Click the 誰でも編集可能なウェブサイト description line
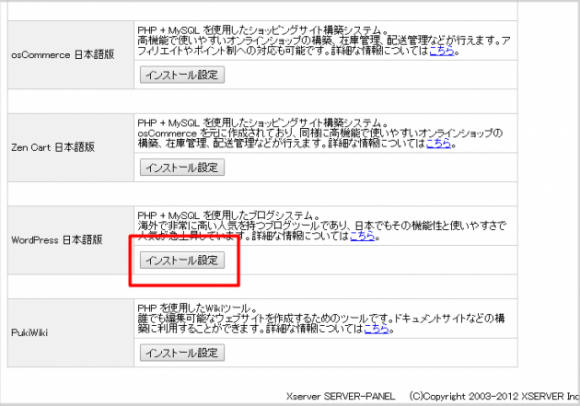This screenshot has height=406, width=580. pos(321,318)
